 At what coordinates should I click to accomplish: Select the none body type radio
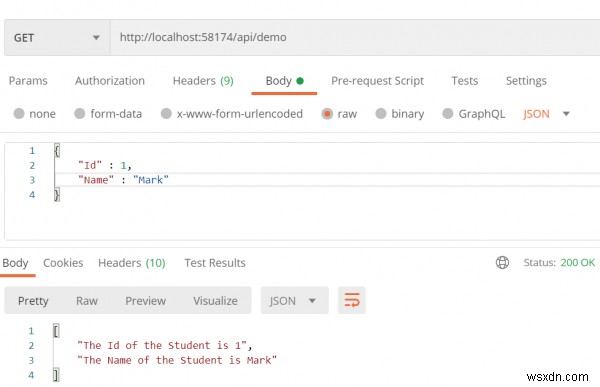point(19,114)
